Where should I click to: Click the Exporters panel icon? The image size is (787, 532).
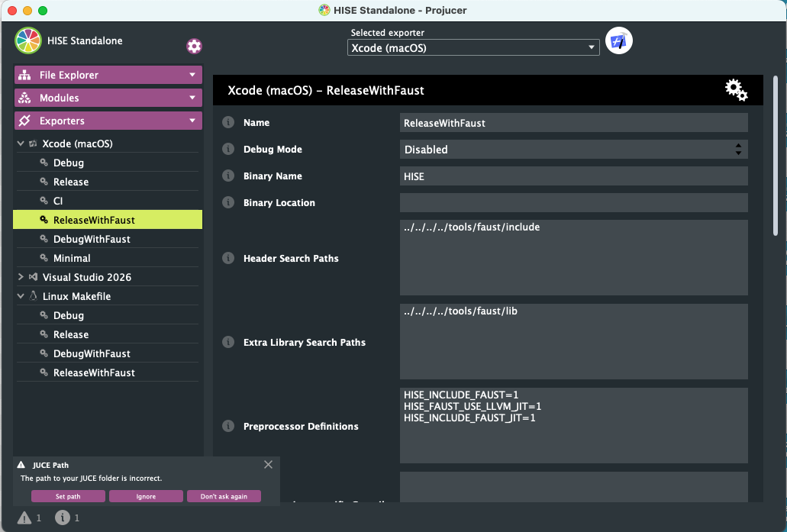24,121
